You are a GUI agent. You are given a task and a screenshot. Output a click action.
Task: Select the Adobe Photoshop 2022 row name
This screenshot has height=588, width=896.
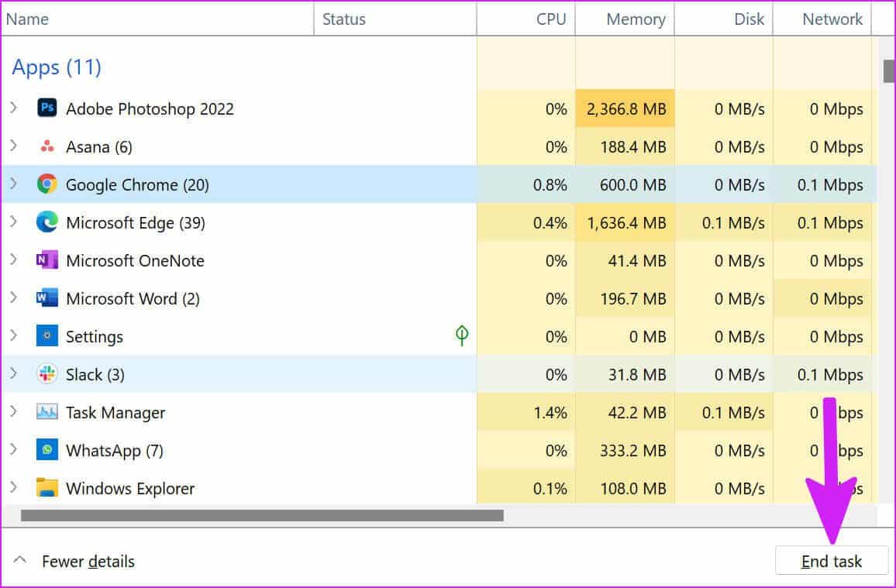pyautogui.click(x=150, y=109)
